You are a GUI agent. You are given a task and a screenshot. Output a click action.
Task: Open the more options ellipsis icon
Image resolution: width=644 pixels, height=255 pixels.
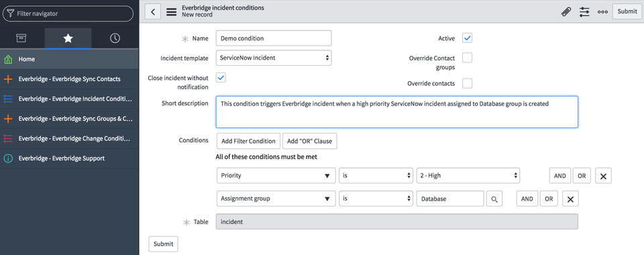point(602,12)
